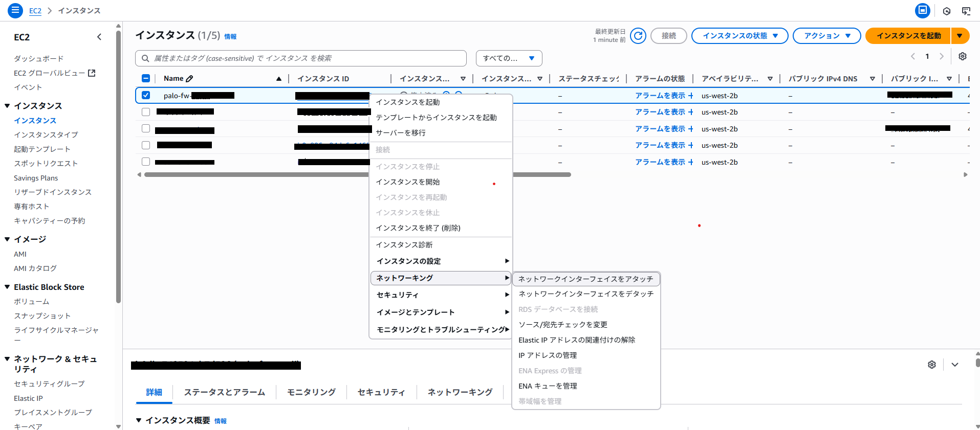Go to next page arrow

pyautogui.click(x=942, y=56)
